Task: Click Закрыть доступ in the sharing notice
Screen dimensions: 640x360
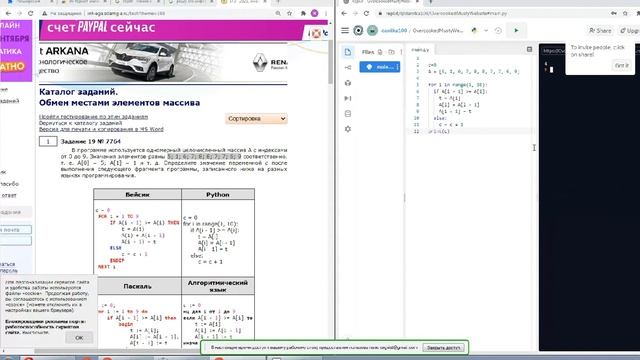Action: coord(443,348)
